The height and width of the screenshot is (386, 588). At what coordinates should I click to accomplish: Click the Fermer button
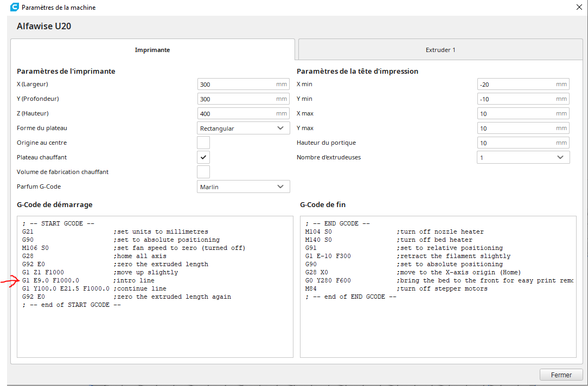tap(561, 375)
